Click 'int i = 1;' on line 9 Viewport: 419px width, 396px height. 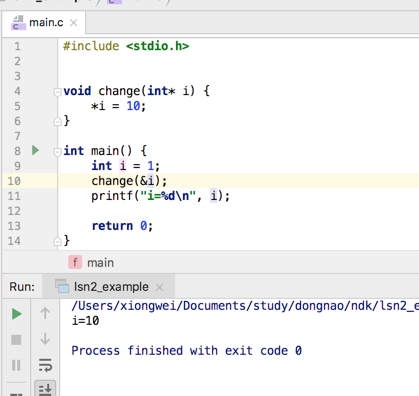pos(126,166)
